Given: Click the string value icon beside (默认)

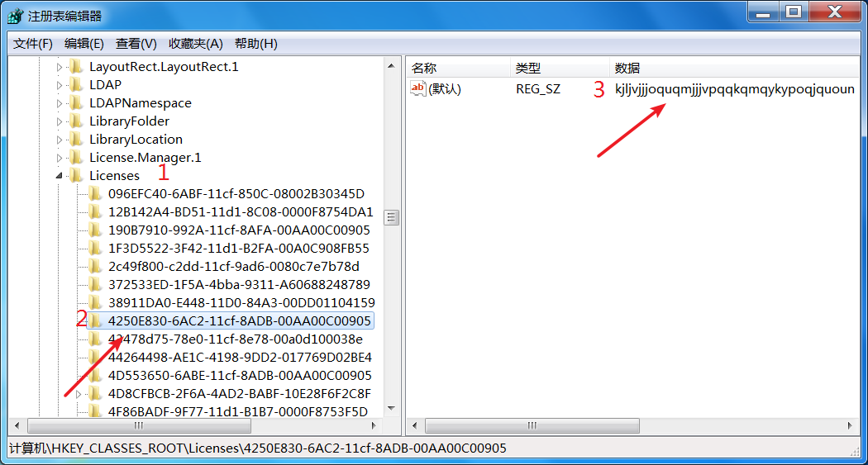Looking at the screenshot, I should [418, 88].
